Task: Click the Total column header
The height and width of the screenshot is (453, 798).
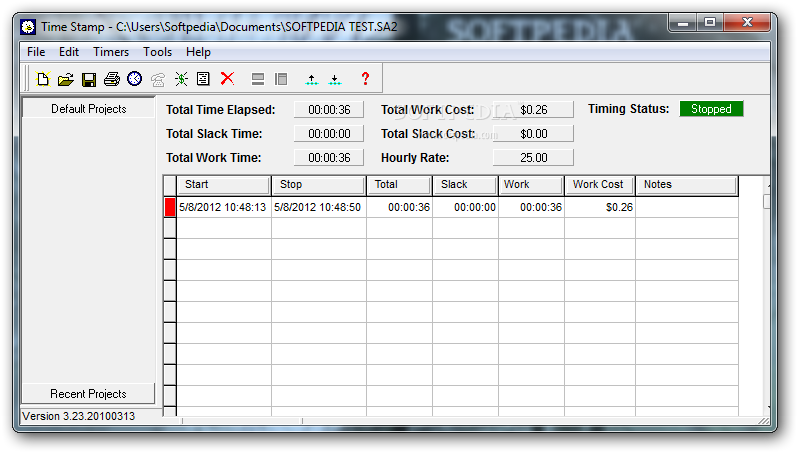Action: (x=399, y=185)
